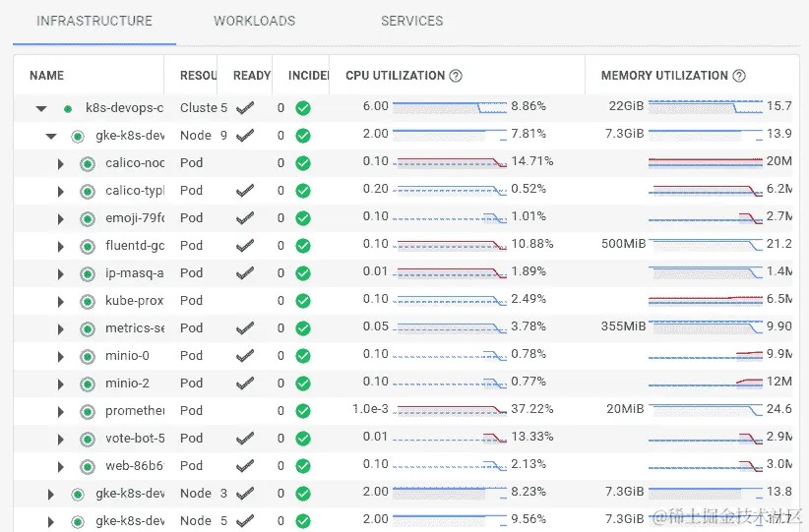Sort by the MEMORY UTILIZATION column header
The image size is (809, 532).
click(664, 76)
